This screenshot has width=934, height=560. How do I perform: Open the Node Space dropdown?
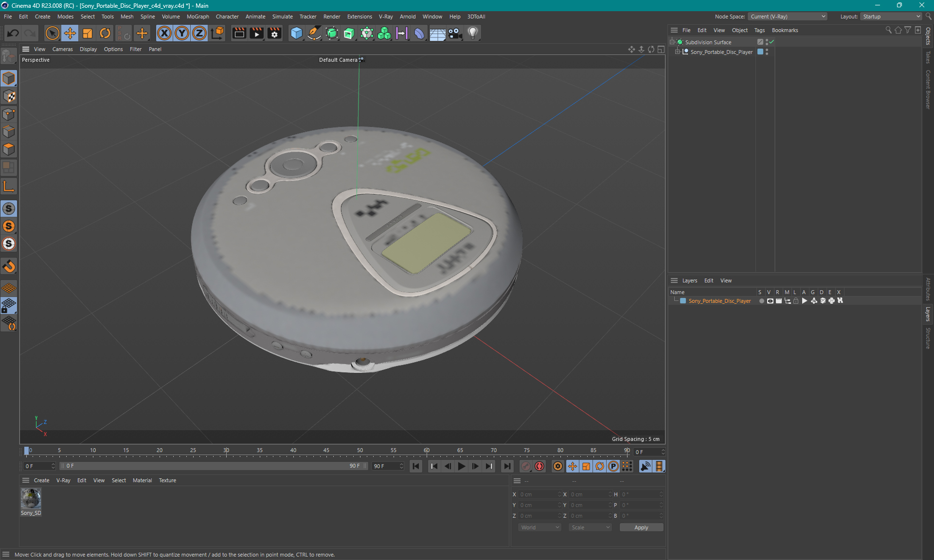point(787,17)
